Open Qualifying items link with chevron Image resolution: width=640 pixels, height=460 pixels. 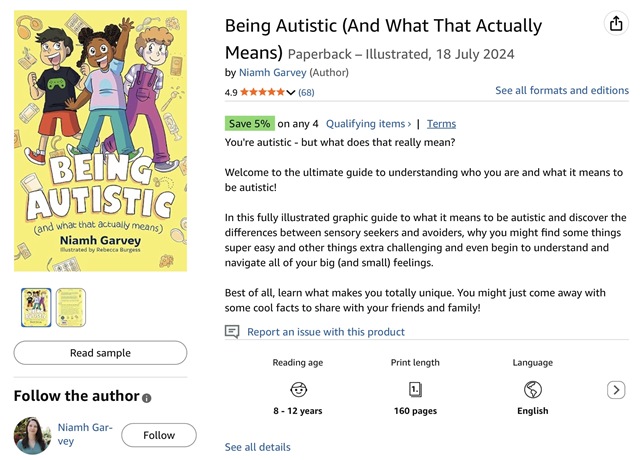pos(368,124)
